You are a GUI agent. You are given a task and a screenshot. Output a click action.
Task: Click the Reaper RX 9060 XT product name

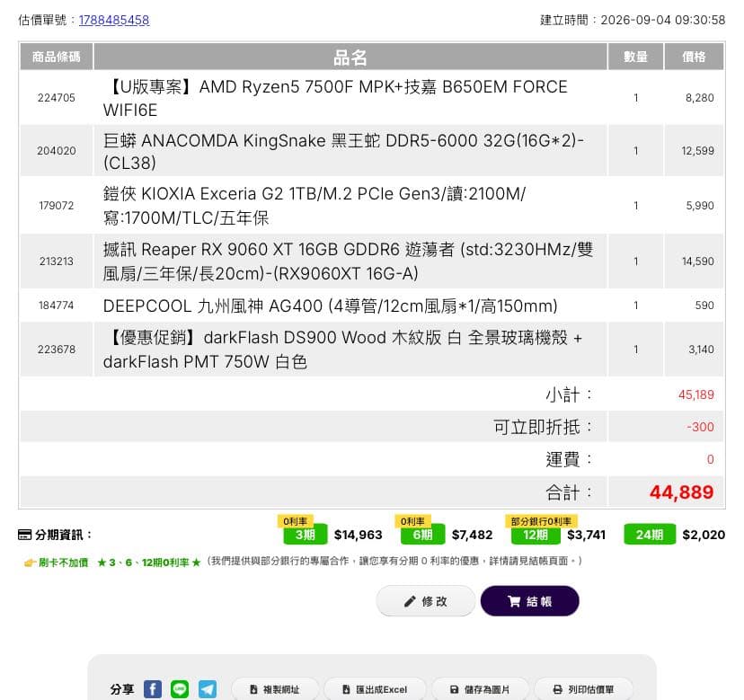[348, 261]
